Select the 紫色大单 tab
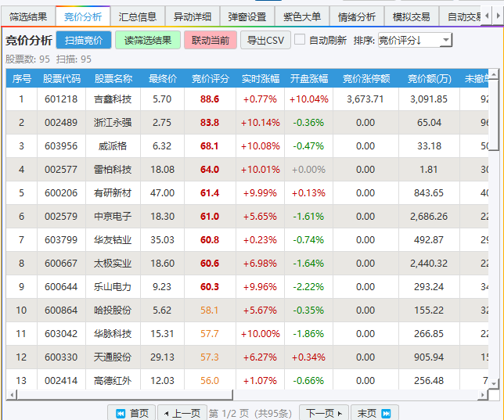504x420 pixels. [302, 16]
